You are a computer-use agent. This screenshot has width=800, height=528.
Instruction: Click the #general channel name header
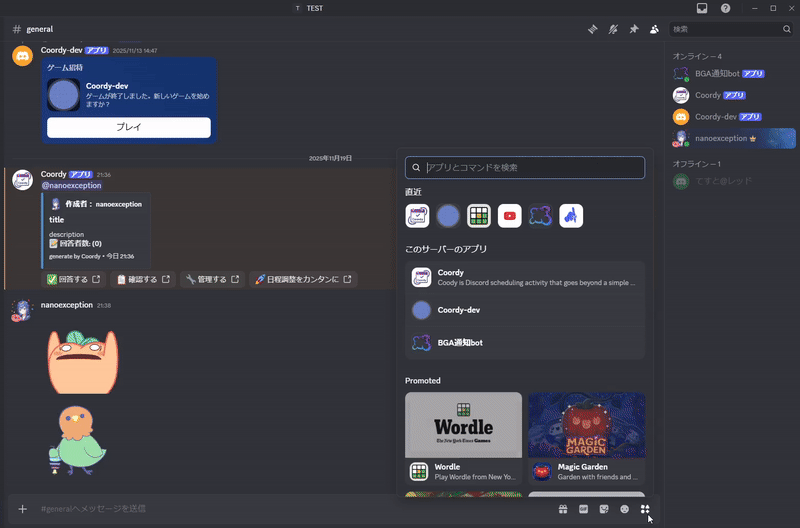40,29
